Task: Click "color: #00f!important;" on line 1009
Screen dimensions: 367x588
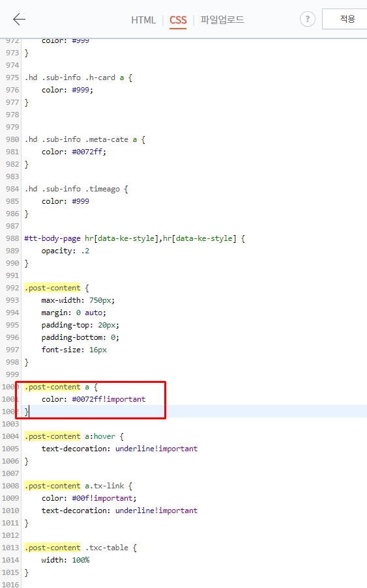Action: point(89,498)
